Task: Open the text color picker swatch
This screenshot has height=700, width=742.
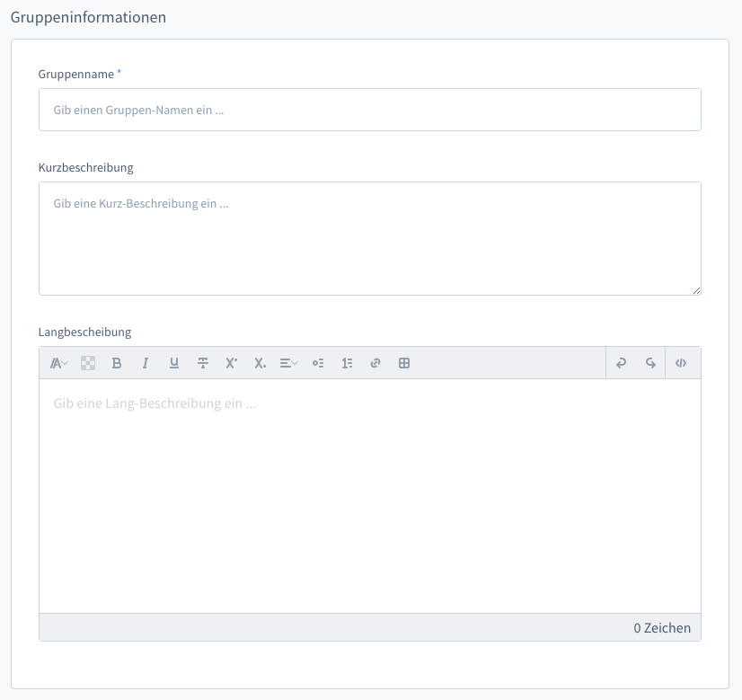Action: point(88,363)
